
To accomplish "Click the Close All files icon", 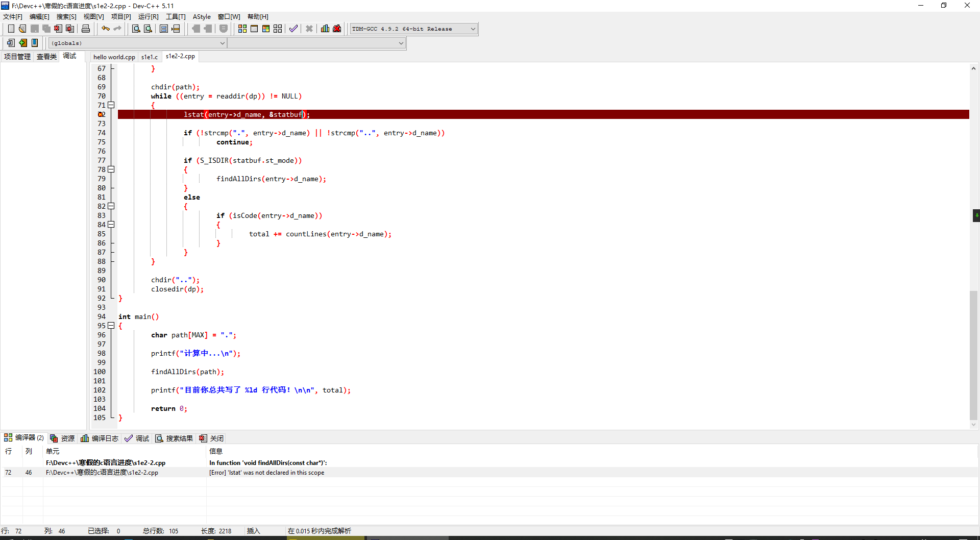I will pos(70,29).
